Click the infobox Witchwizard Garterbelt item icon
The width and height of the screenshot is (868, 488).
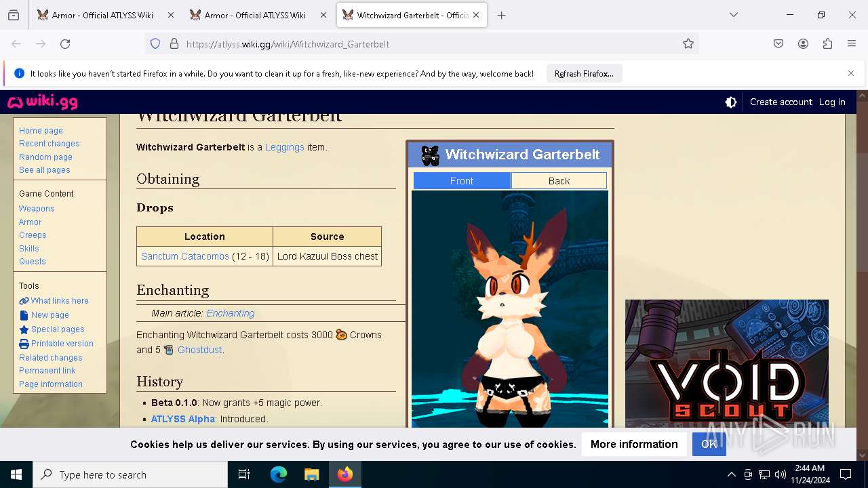pyautogui.click(x=430, y=155)
